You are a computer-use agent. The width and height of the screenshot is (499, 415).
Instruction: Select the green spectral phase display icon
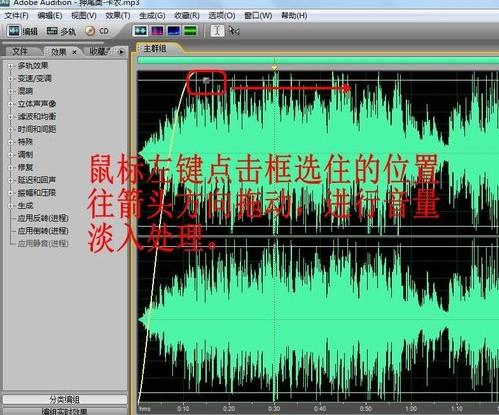click(x=190, y=31)
